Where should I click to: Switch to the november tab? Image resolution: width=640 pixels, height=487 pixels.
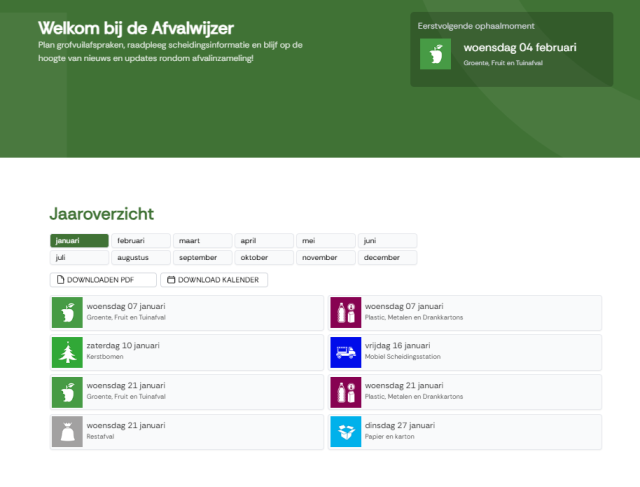(x=326, y=258)
